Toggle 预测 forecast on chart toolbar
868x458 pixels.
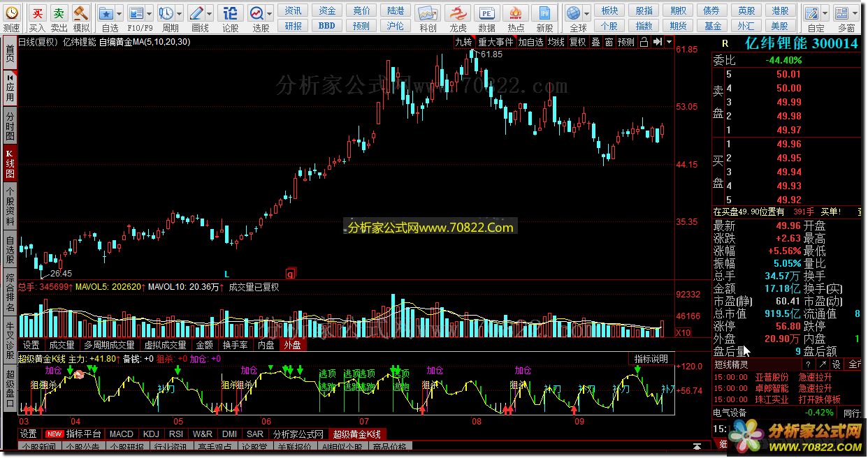click(x=626, y=42)
